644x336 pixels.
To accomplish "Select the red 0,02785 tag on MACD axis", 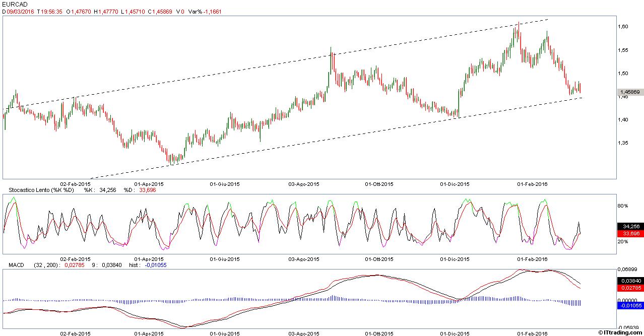I will [630, 288].
